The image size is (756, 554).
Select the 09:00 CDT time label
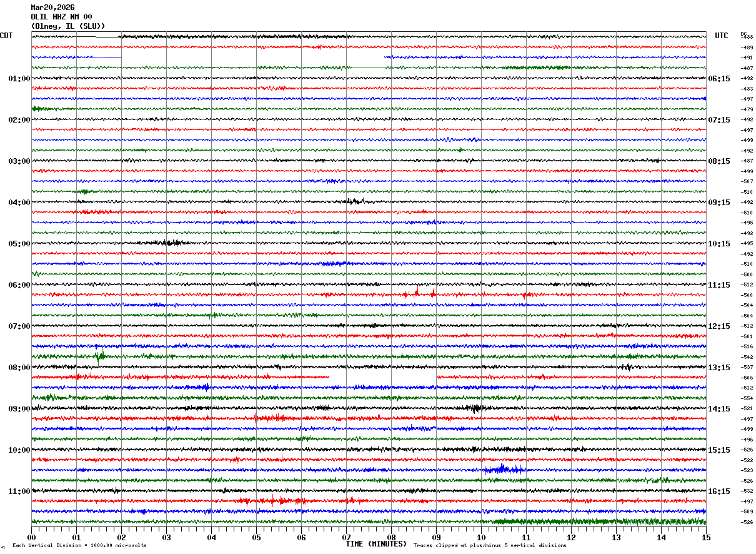pyautogui.click(x=19, y=409)
